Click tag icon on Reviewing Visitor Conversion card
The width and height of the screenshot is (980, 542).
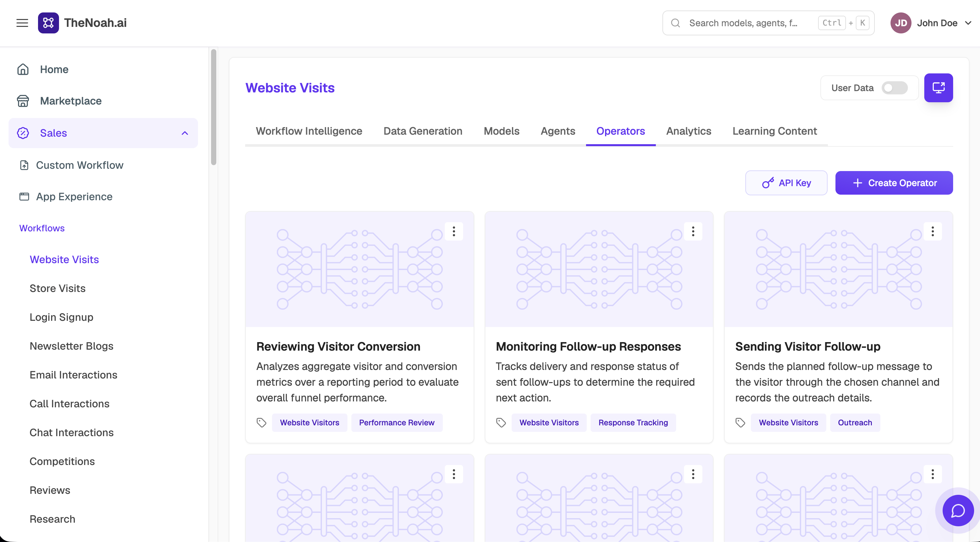coord(261,423)
